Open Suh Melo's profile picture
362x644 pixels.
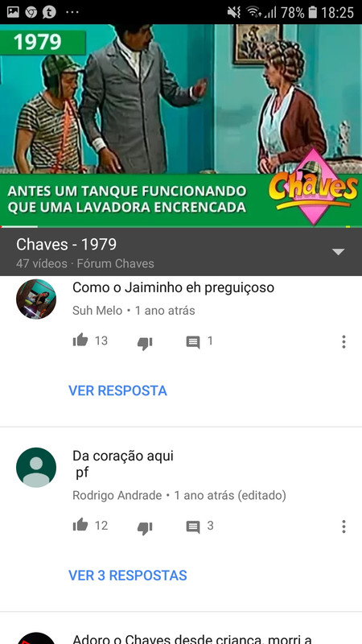(x=36, y=299)
